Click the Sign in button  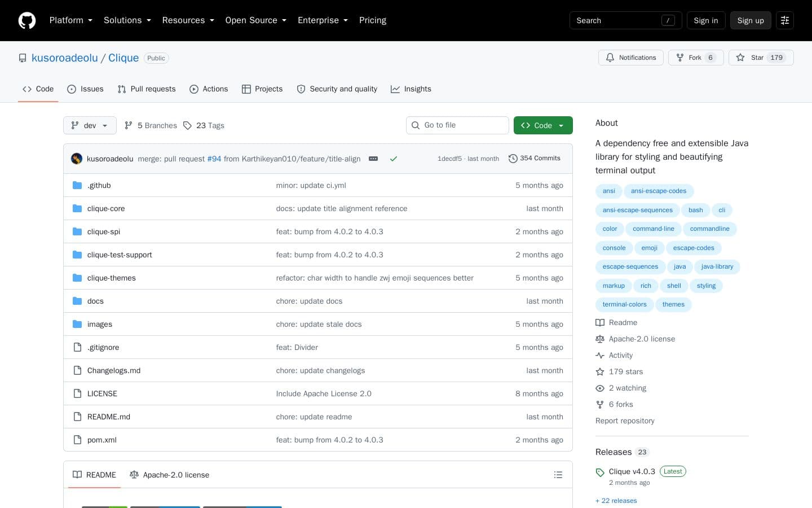(x=706, y=20)
